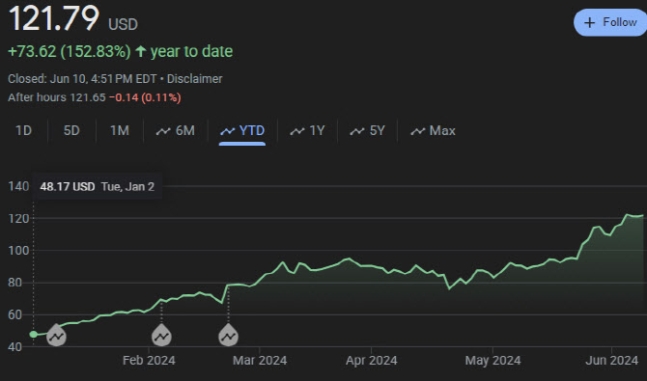Click the 48.17 USD Jan 2 tooltip
647x381 pixels.
point(97,187)
